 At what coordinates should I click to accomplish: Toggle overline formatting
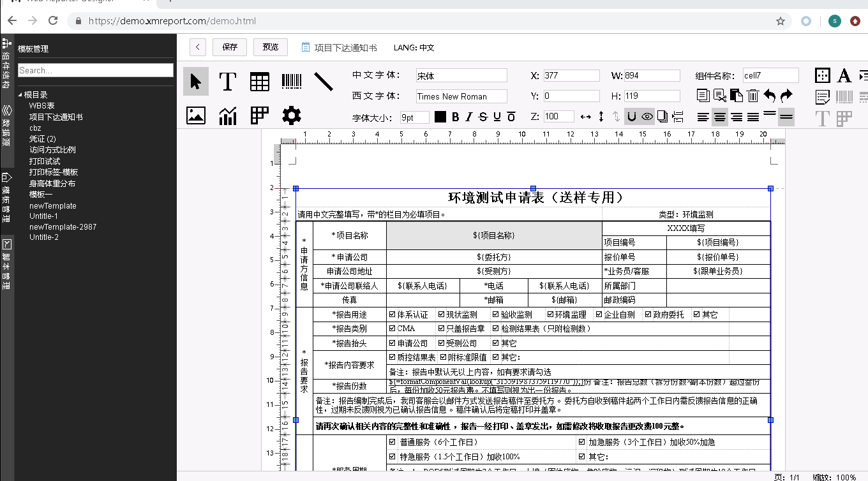(511, 117)
